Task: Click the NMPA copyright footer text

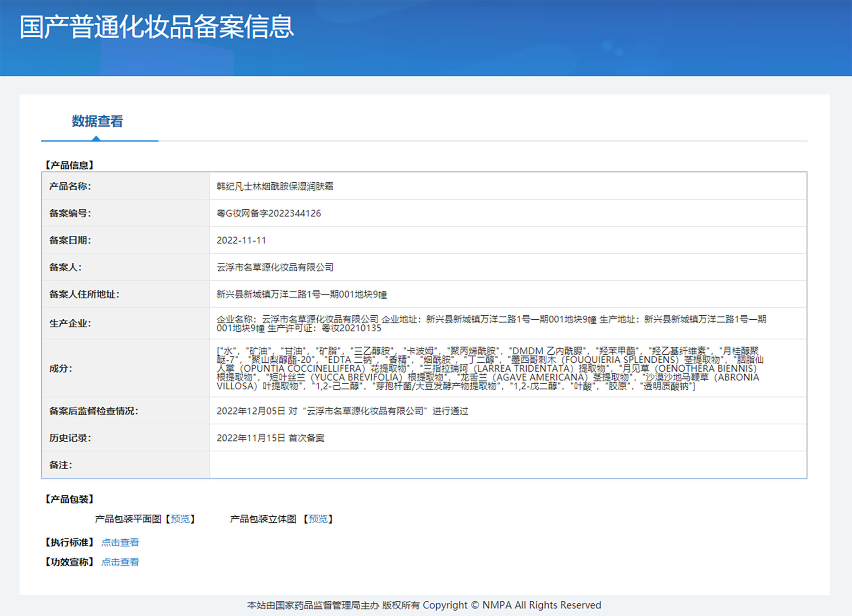Action: click(x=424, y=605)
